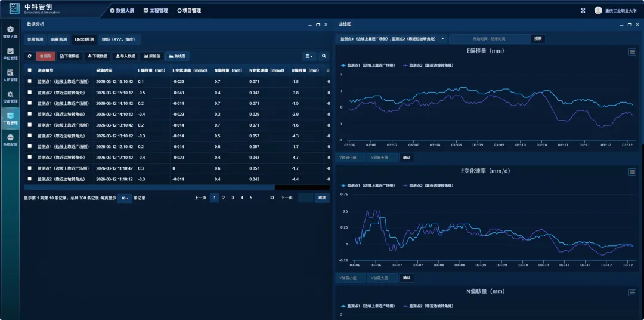Click the 开始时间-结束时间 date range field
Screen dimensions: 644x320
tap(489, 39)
